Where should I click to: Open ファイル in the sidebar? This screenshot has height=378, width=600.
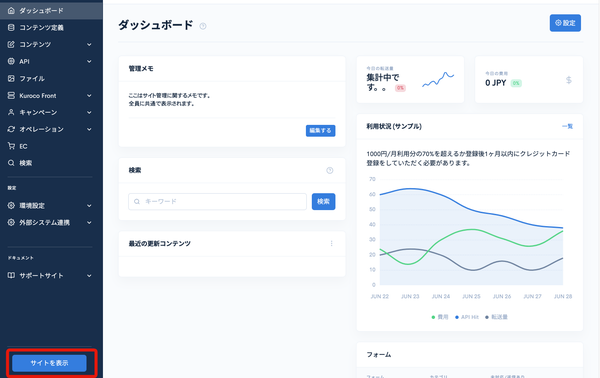tap(51, 78)
